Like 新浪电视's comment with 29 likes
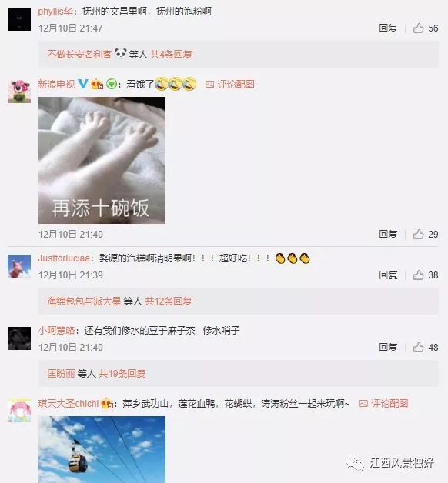Screen dimensions: 448x483 pyautogui.click(x=419, y=234)
